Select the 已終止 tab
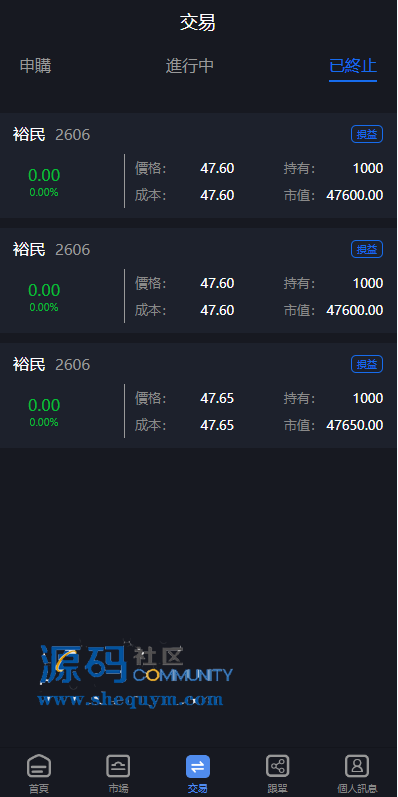Viewport: 398px width, 797px height. pos(353,66)
